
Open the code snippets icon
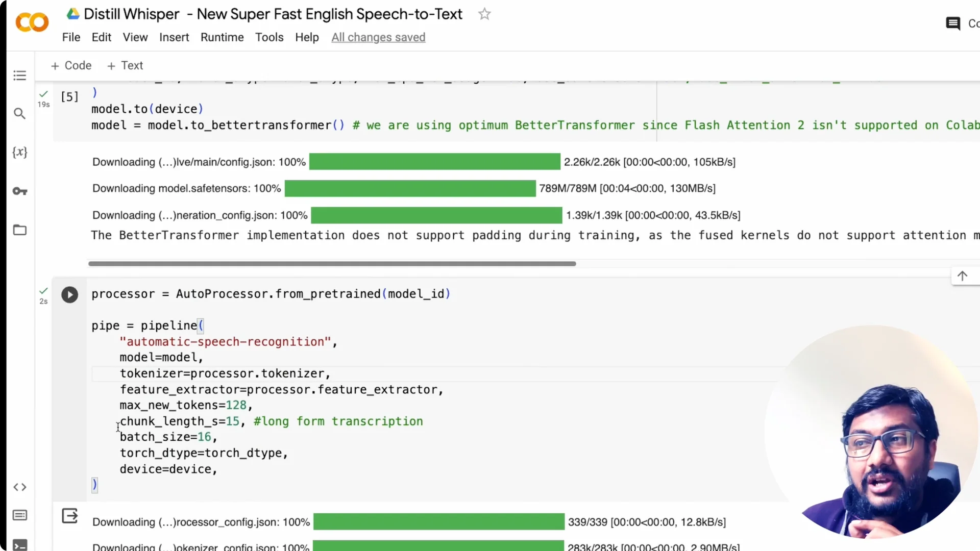coord(19,487)
